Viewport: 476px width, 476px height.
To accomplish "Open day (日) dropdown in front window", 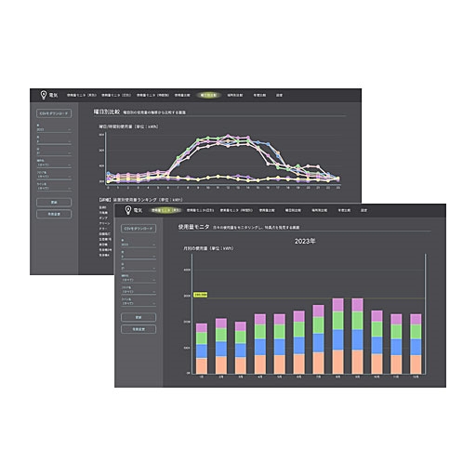I will coord(139,268).
